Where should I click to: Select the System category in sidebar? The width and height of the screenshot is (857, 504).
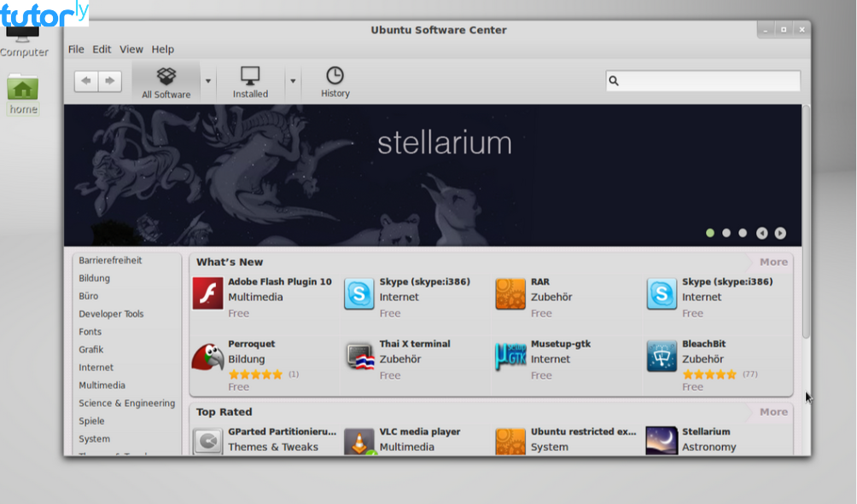(x=94, y=439)
